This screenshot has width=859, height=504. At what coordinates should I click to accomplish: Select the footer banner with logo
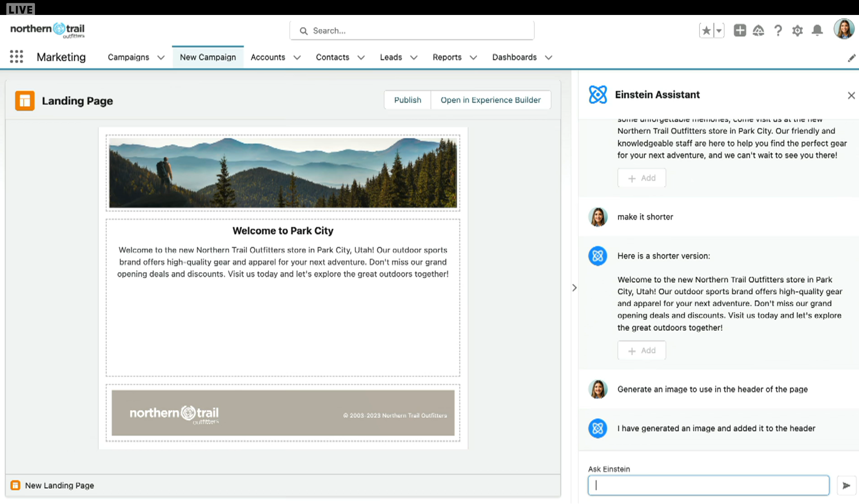click(x=283, y=413)
